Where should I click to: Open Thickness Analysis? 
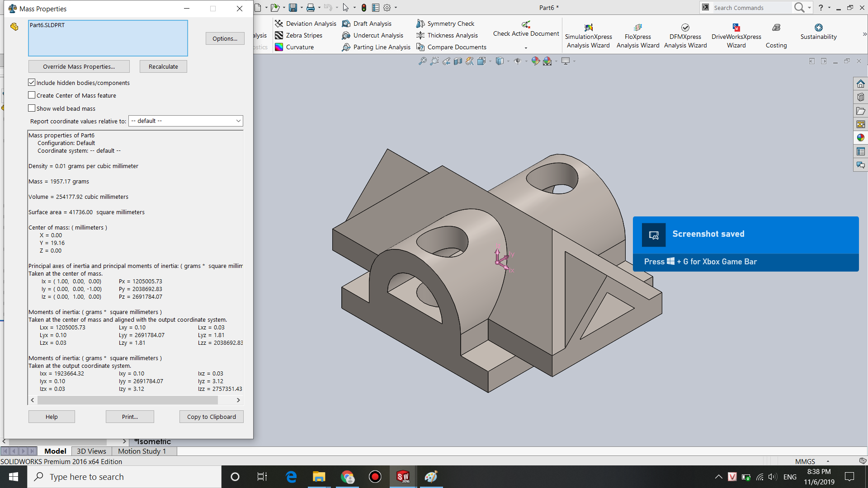click(447, 35)
